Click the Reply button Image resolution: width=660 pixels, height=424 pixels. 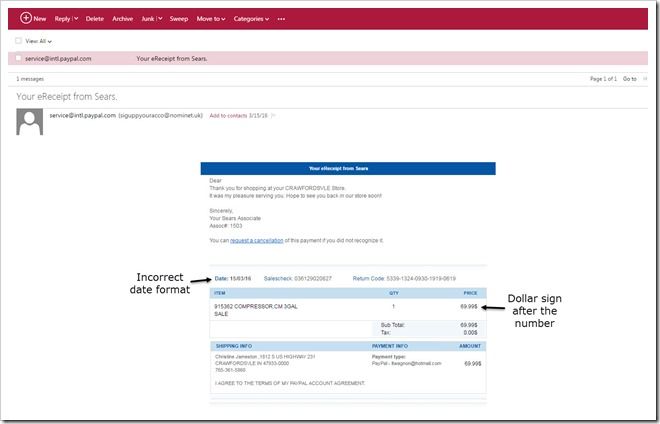click(62, 19)
